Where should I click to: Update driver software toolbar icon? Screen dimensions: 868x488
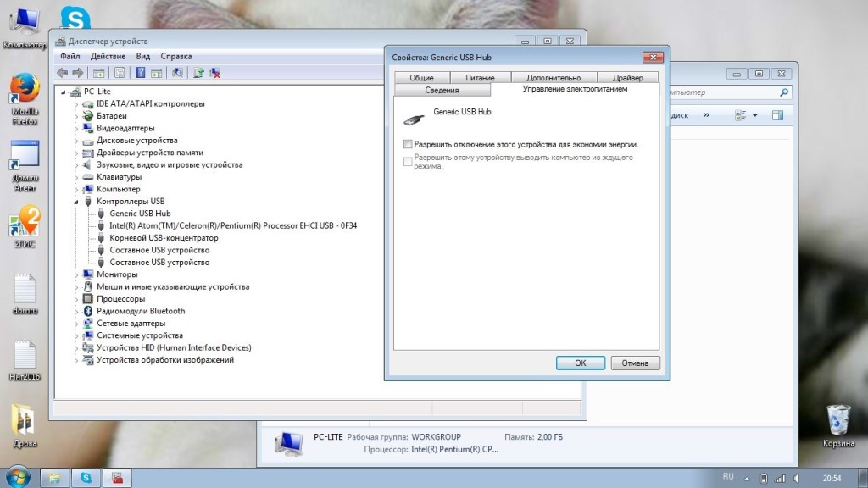pyautogui.click(x=198, y=73)
